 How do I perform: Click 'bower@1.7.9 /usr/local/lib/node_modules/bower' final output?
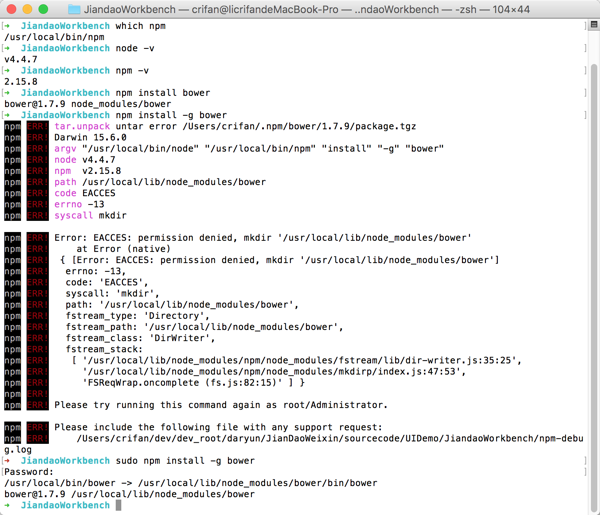[129, 494]
